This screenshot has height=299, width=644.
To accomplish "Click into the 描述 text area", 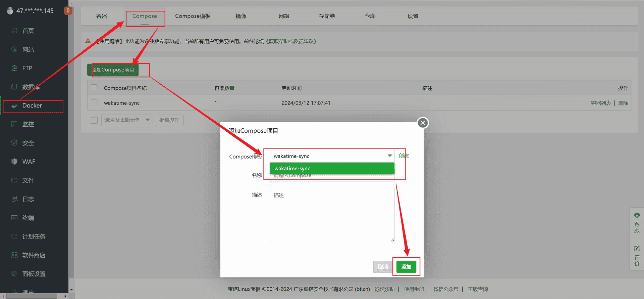I will pyautogui.click(x=332, y=215).
